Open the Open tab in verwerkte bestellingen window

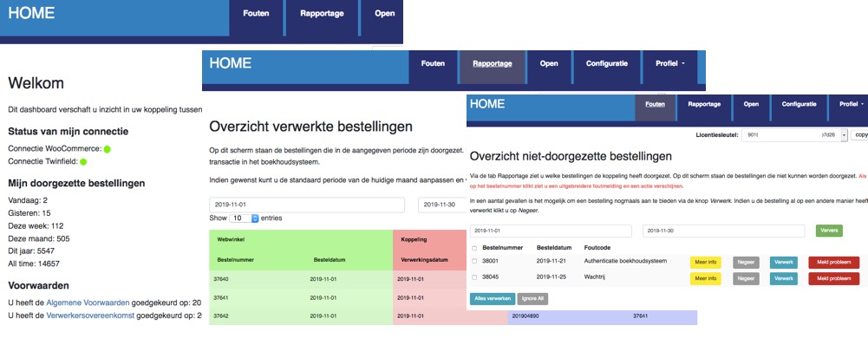tap(549, 63)
